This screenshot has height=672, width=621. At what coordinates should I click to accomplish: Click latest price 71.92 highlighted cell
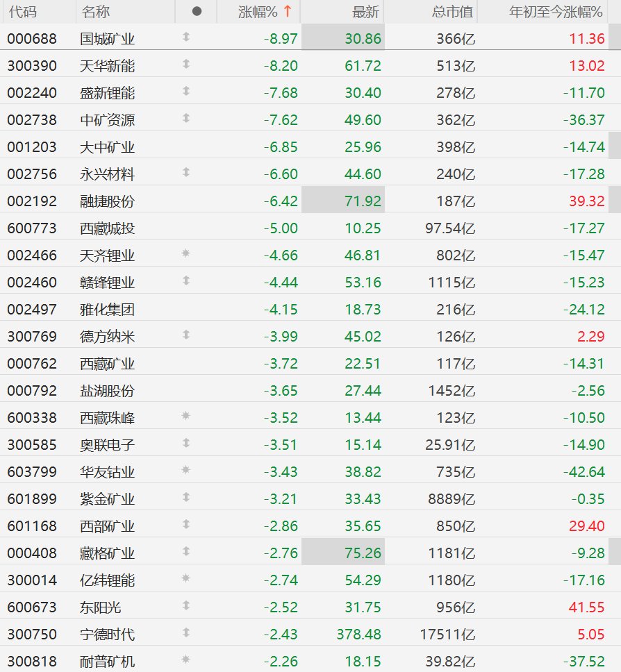(343, 199)
